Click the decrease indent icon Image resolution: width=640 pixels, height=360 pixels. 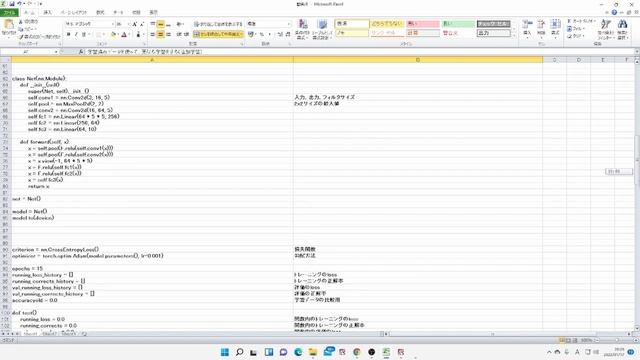[x=179, y=35]
